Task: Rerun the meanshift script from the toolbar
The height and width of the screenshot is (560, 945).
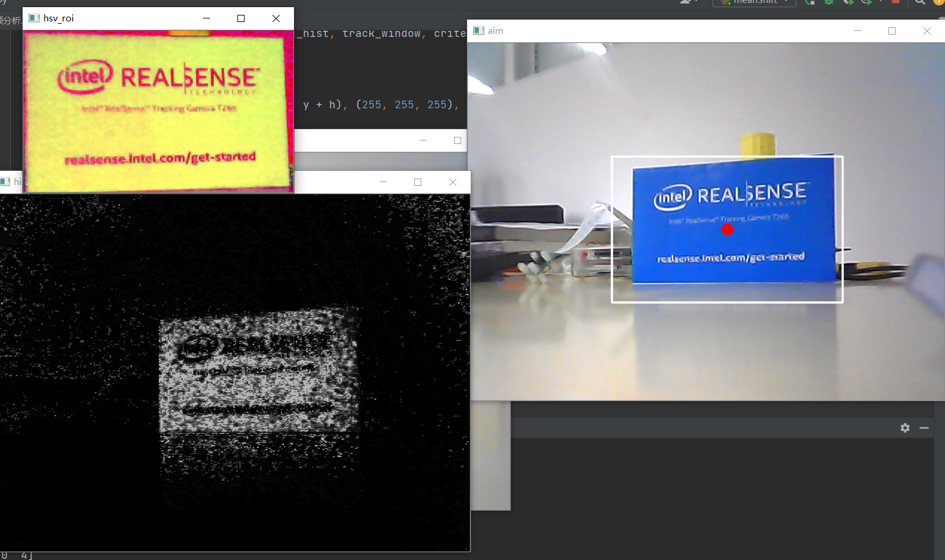Action: 810,2
